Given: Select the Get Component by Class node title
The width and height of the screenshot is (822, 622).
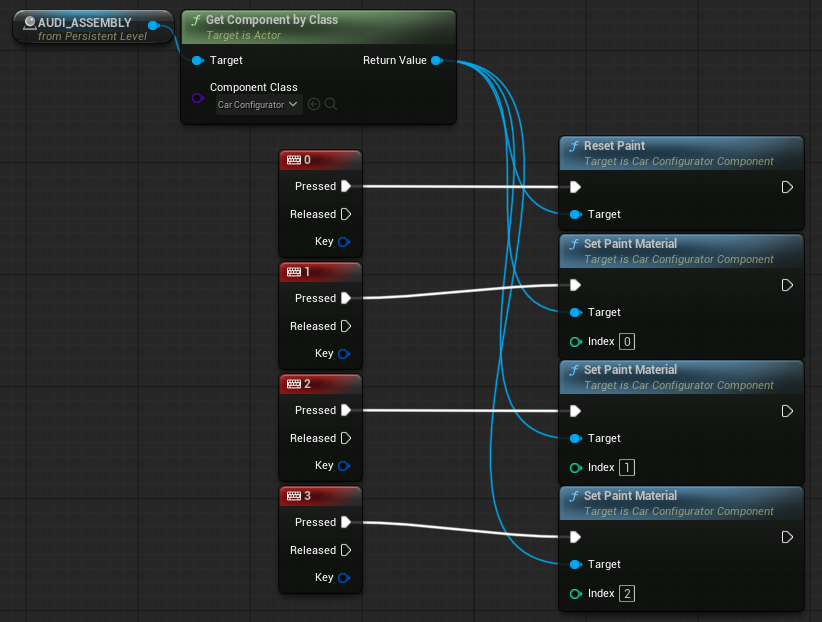Looking at the screenshot, I should tap(272, 20).
